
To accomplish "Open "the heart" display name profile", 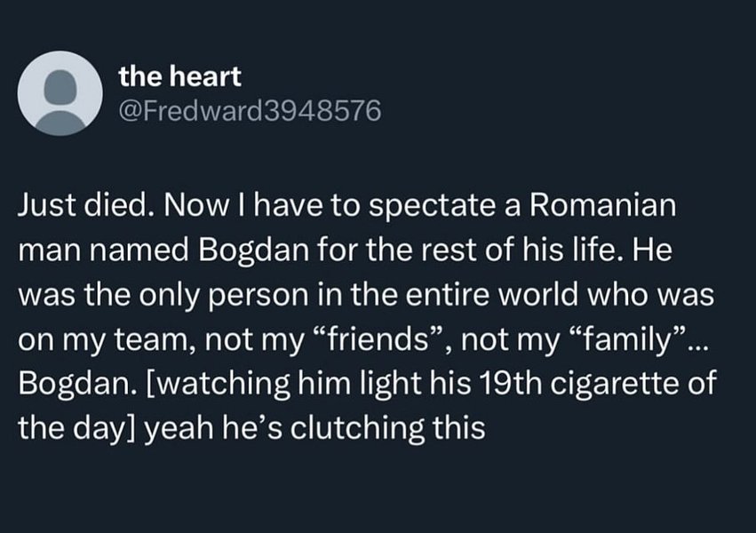I will coord(180,77).
